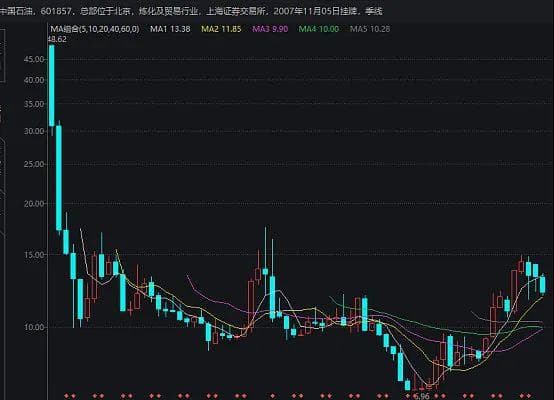Click the 48.62 high price label

57,39
